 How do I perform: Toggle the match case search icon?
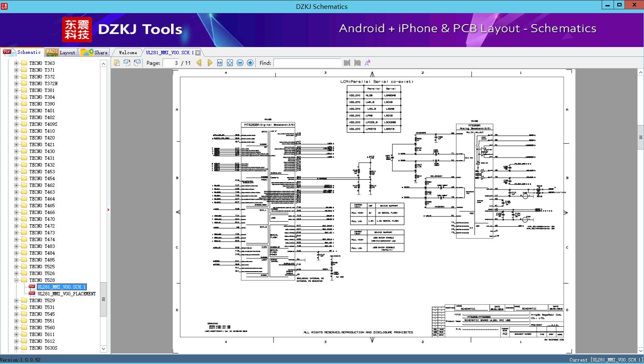point(368,63)
